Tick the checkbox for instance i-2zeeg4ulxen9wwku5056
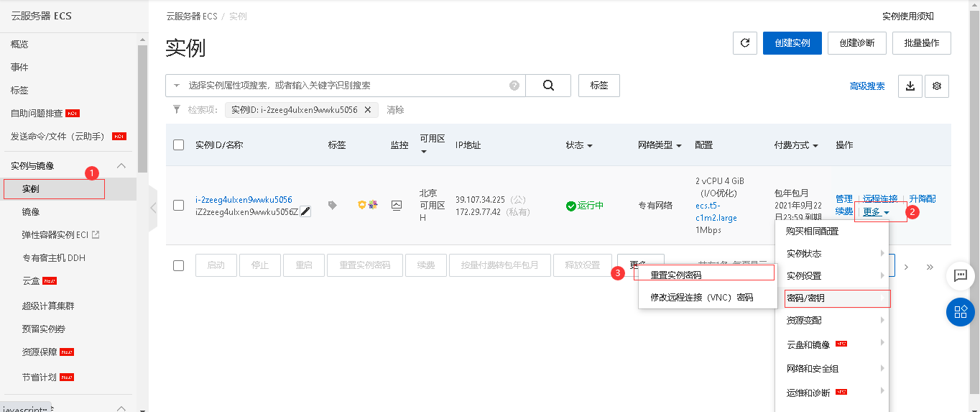This screenshot has width=980, height=412. (179, 206)
